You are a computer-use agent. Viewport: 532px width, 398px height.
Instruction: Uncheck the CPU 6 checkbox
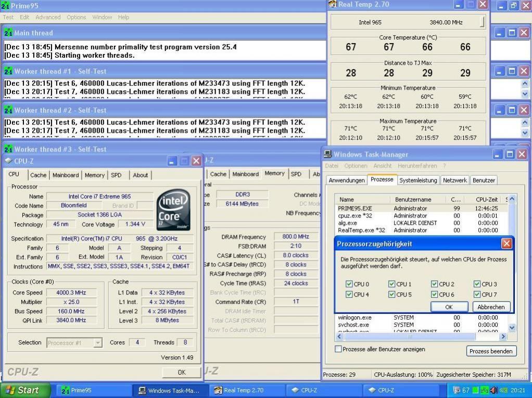point(434,294)
